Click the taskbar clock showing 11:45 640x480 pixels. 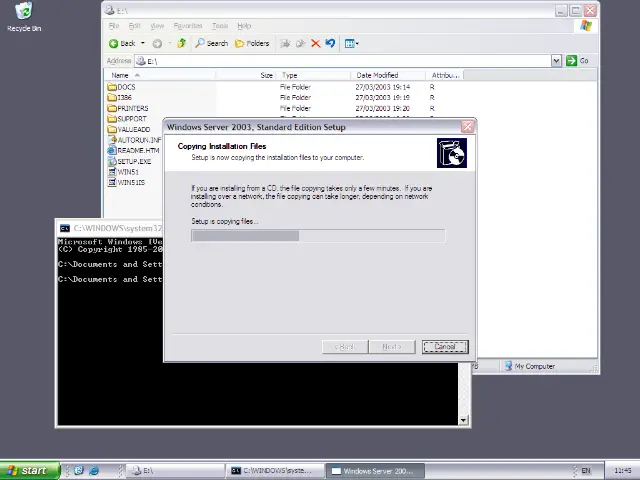623,471
